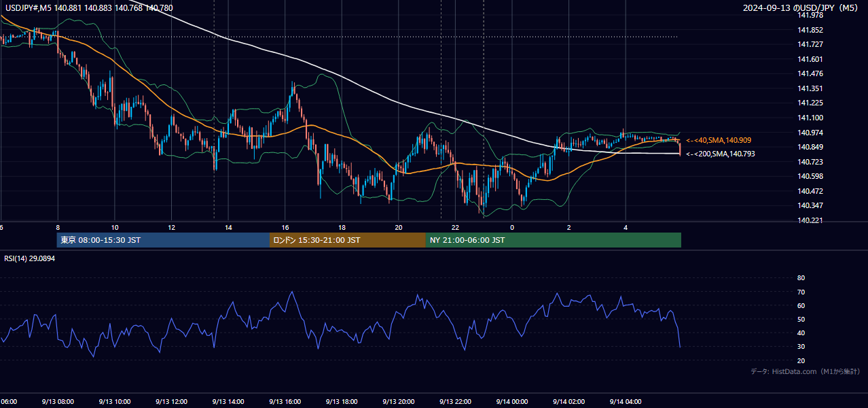Click the 9/14 02:00 bottom time label
Image resolution: width=868 pixels, height=408 pixels.
coord(568,401)
